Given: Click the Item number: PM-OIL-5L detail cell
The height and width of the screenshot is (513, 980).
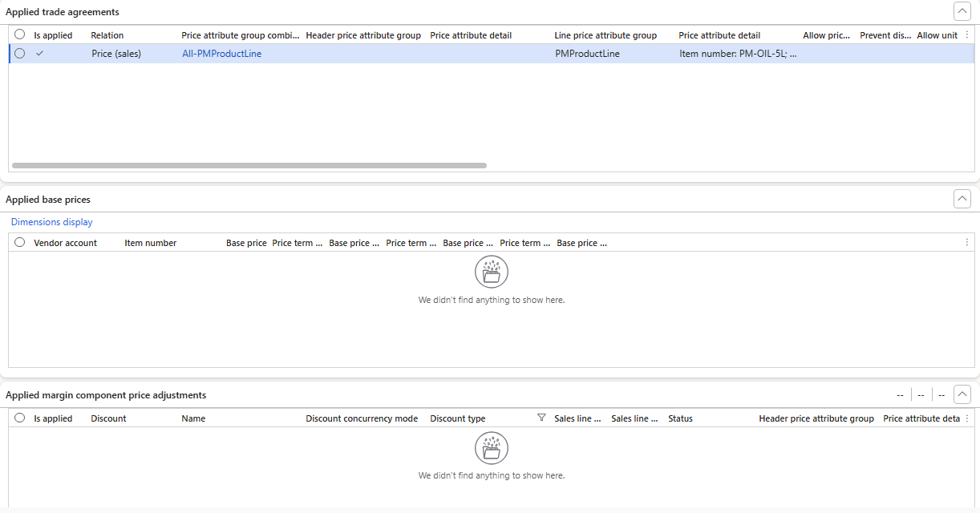Looking at the screenshot, I should click(738, 54).
